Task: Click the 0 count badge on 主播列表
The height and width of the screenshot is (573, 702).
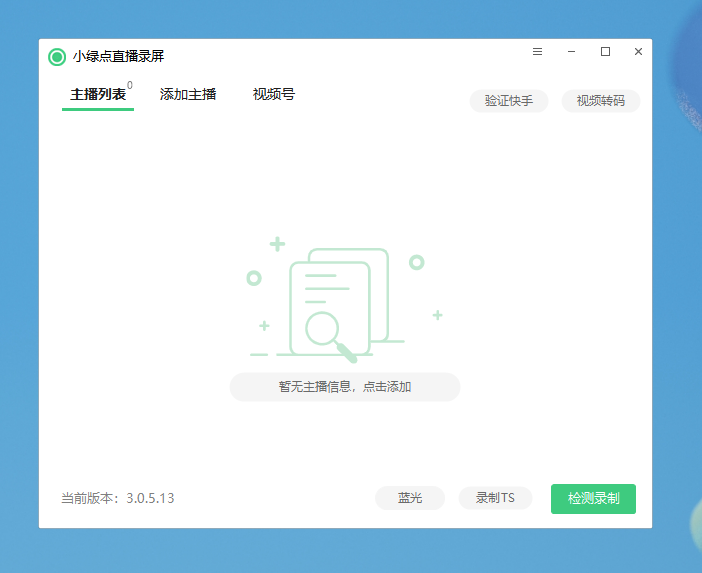Action: point(130,85)
